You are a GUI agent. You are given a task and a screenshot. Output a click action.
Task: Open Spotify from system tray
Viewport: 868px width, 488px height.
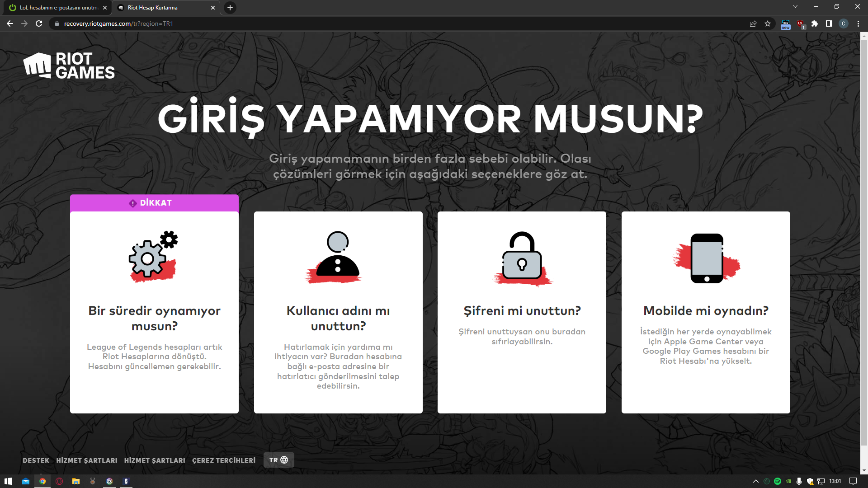(x=778, y=481)
